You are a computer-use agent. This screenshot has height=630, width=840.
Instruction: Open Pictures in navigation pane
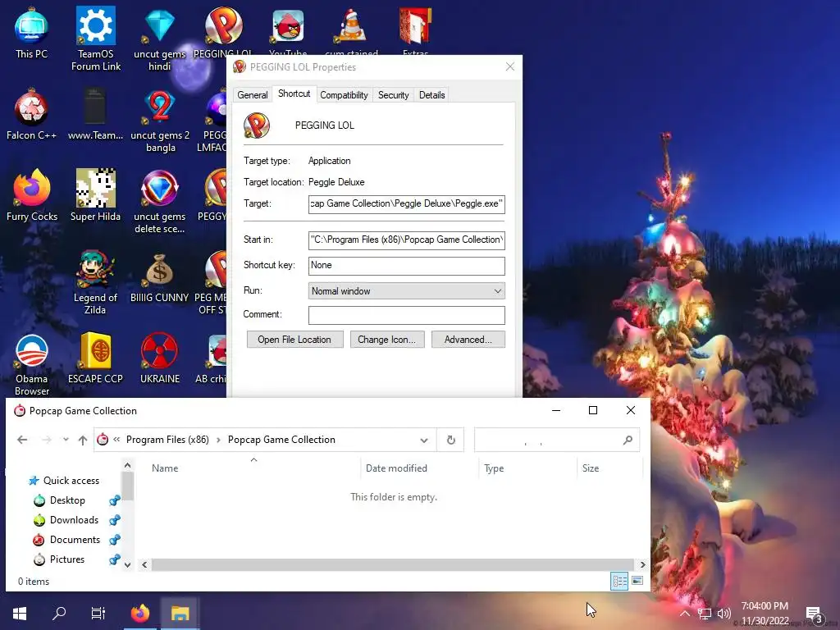pos(67,559)
